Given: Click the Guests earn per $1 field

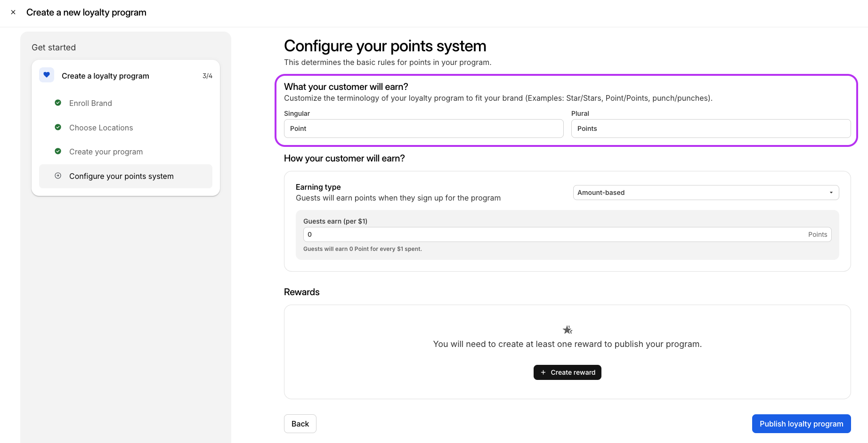Looking at the screenshot, I should tap(556, 234).
